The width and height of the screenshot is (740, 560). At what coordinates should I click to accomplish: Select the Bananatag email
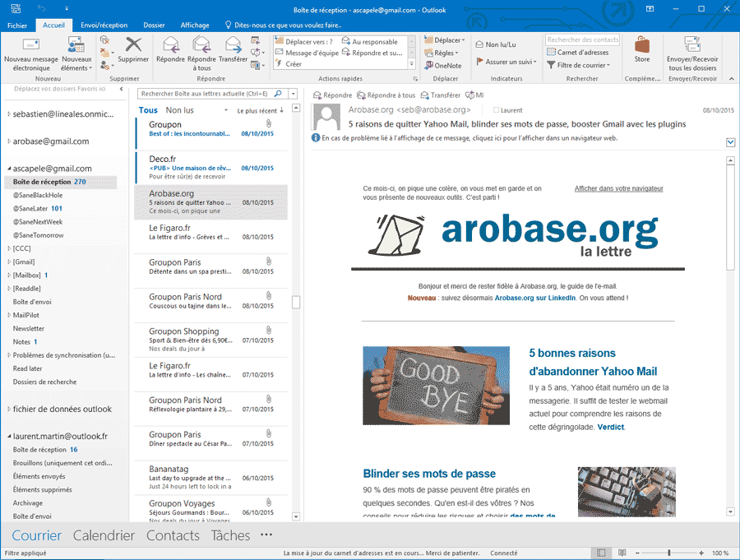pos(211,478)
